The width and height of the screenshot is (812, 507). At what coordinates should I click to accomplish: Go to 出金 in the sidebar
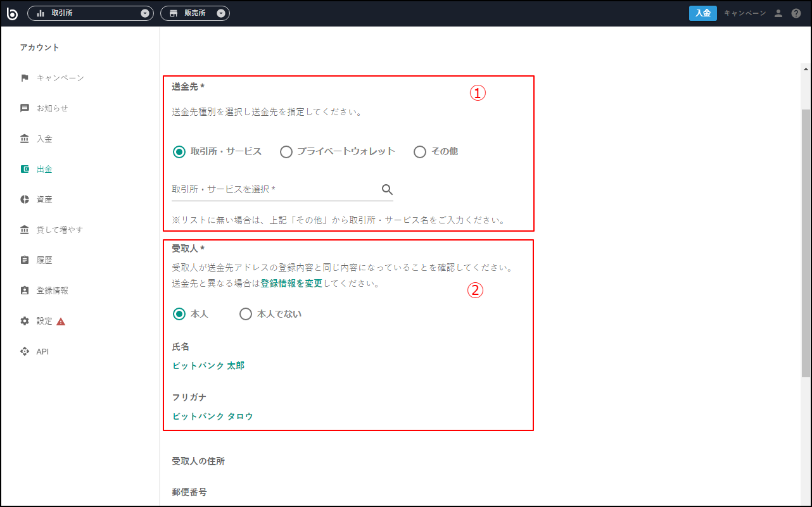tap(44, 169)
